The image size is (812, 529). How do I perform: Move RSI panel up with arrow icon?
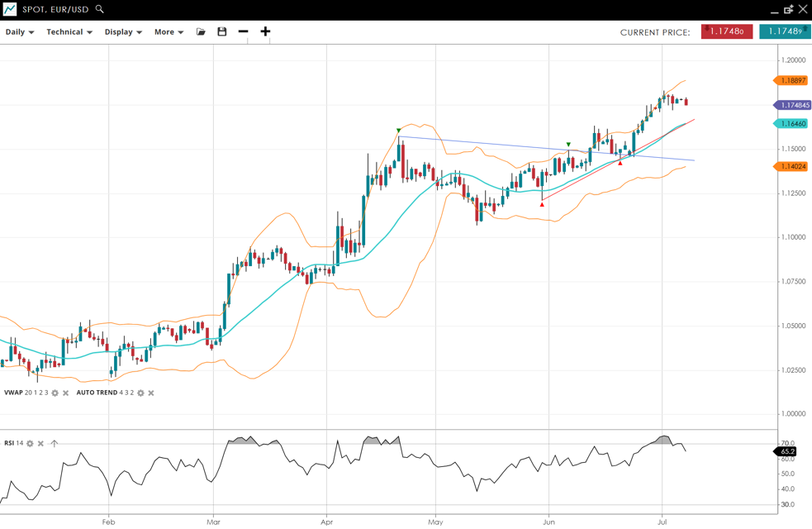coord(54,444)
